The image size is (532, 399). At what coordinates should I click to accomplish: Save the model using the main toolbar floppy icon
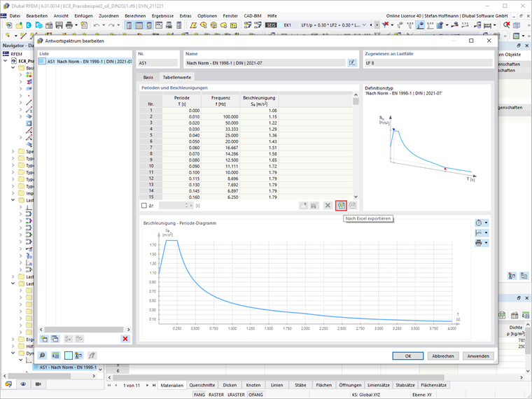point(59,25)
